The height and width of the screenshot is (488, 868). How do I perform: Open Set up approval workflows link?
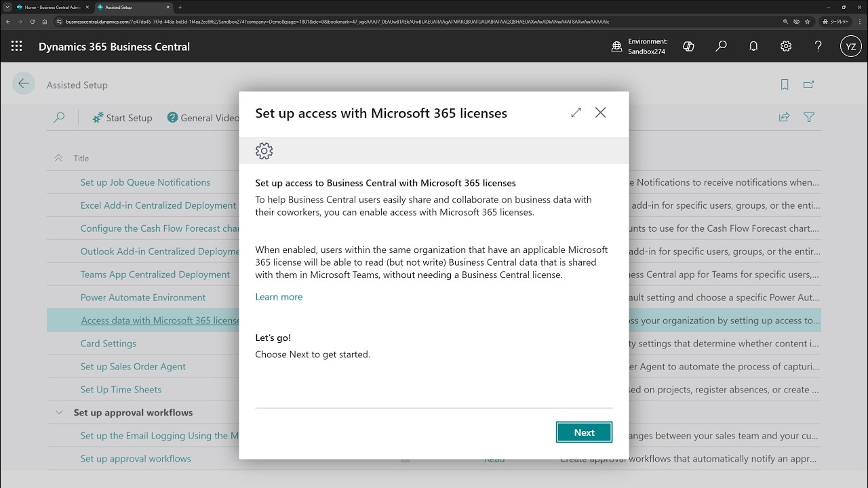click(136, 459)
